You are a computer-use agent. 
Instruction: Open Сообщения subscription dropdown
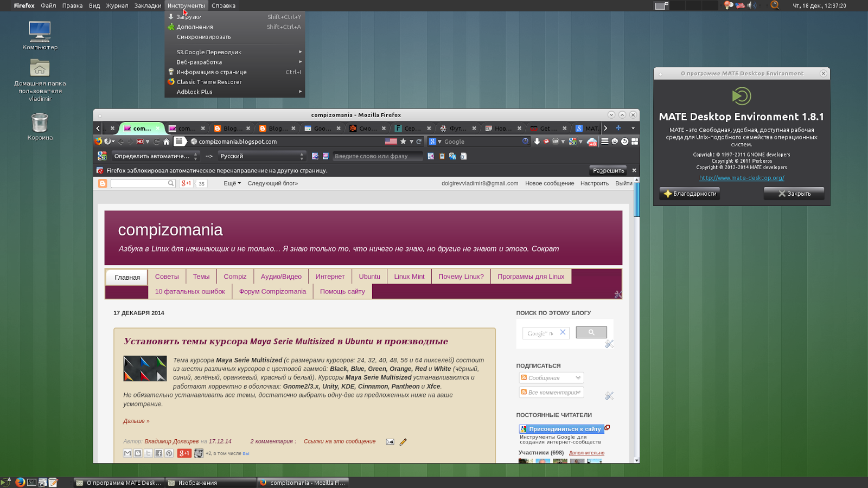coord(551,378)
